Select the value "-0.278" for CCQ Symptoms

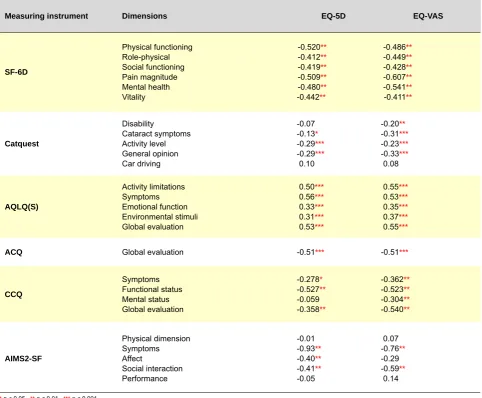pyautogui.click(x=308, y=279)
